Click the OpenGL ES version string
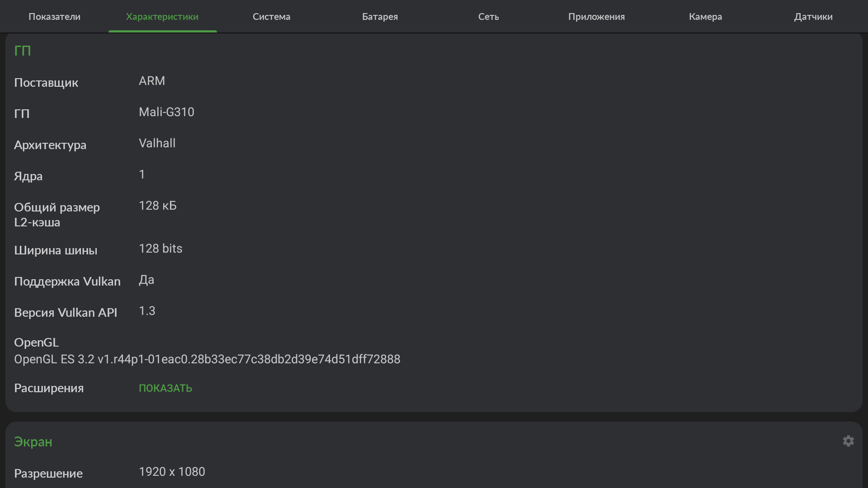 pos(207,359)
